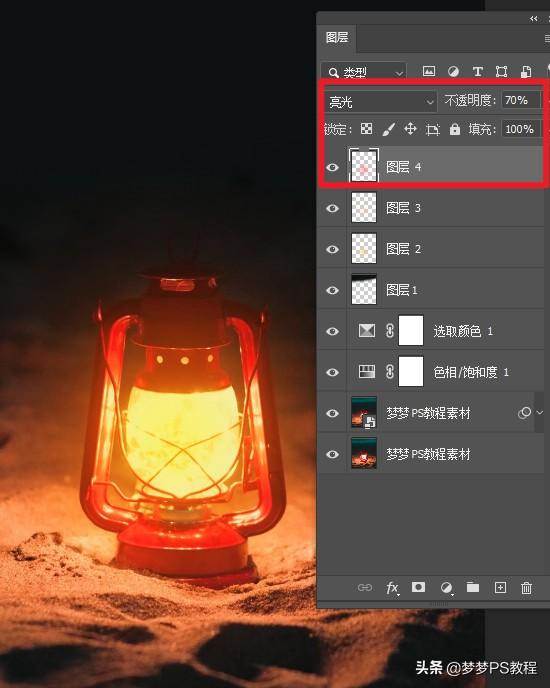Click the lock all padlock icon

[x=455, y=129]
